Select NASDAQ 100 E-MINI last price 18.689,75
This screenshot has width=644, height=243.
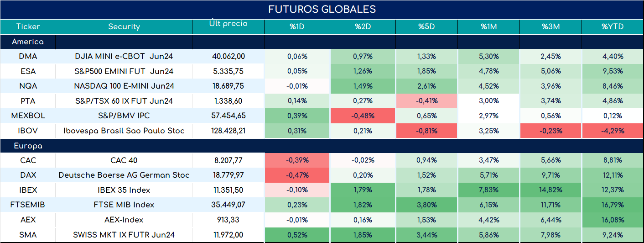228,86
